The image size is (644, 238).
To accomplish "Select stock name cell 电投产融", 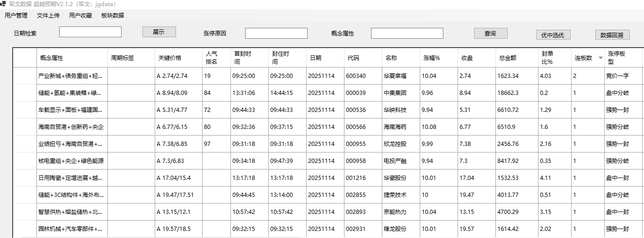I will (x=401, y=161).
